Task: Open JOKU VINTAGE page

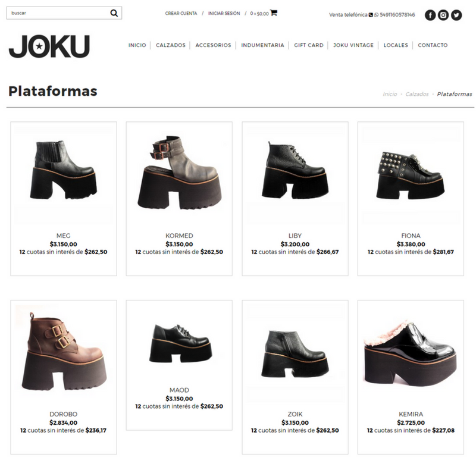Action: (x=353, y=45)
